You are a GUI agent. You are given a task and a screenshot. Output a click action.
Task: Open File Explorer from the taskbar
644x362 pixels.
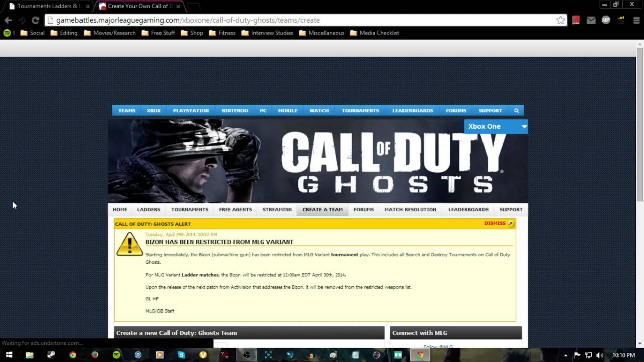[x=30, y=355]
